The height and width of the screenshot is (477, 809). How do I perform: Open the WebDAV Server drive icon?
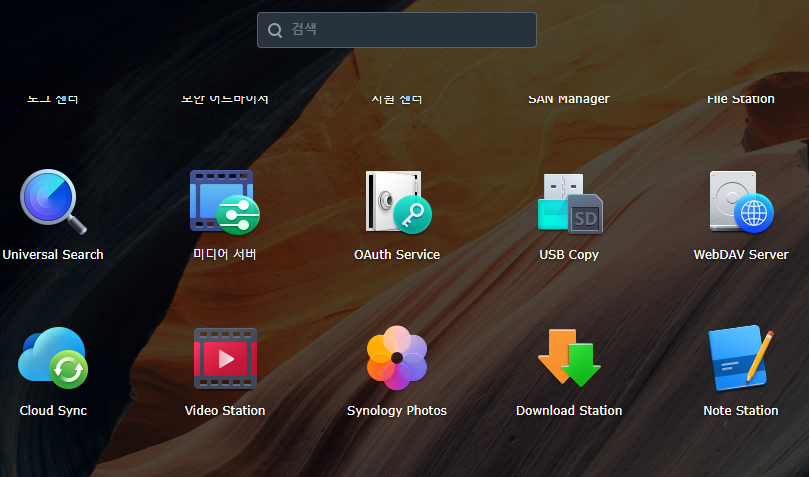coord(741,202)
